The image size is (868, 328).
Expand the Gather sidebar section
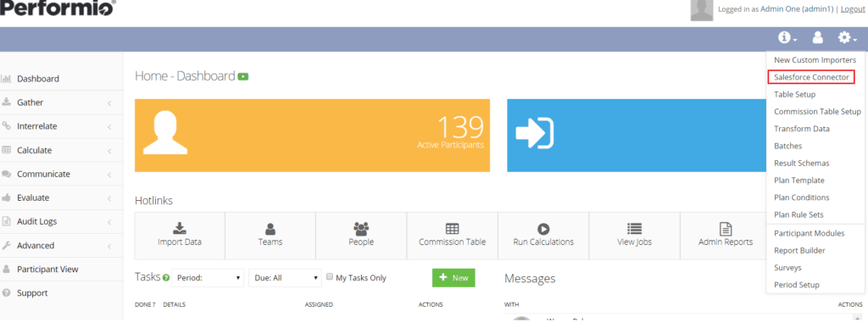click(61, 103)
